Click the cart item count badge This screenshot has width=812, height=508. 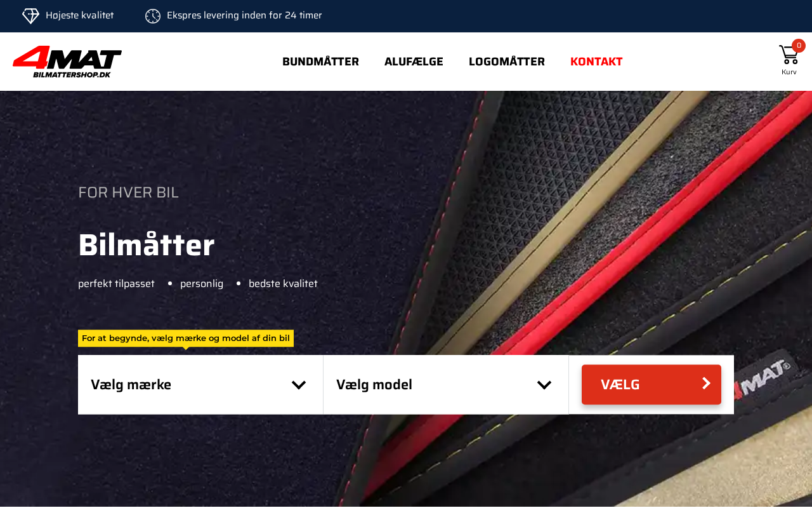pos(799,46)
